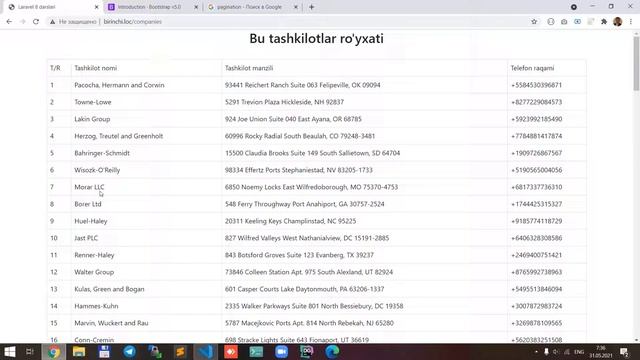640x360 pixels.
Task: Select the 'Towne-Lowe' company name
Action: 93,102
